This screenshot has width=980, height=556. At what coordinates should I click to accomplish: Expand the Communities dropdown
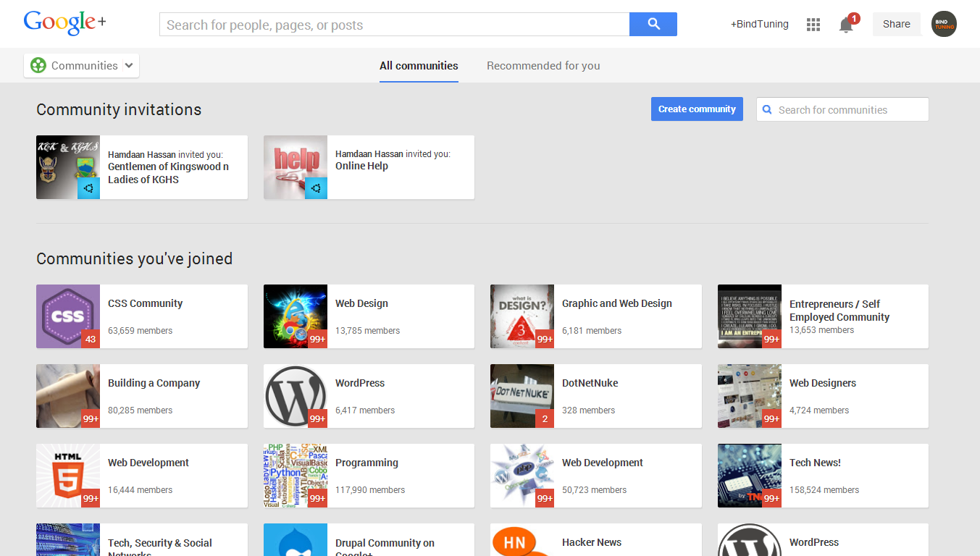(82, 65)
